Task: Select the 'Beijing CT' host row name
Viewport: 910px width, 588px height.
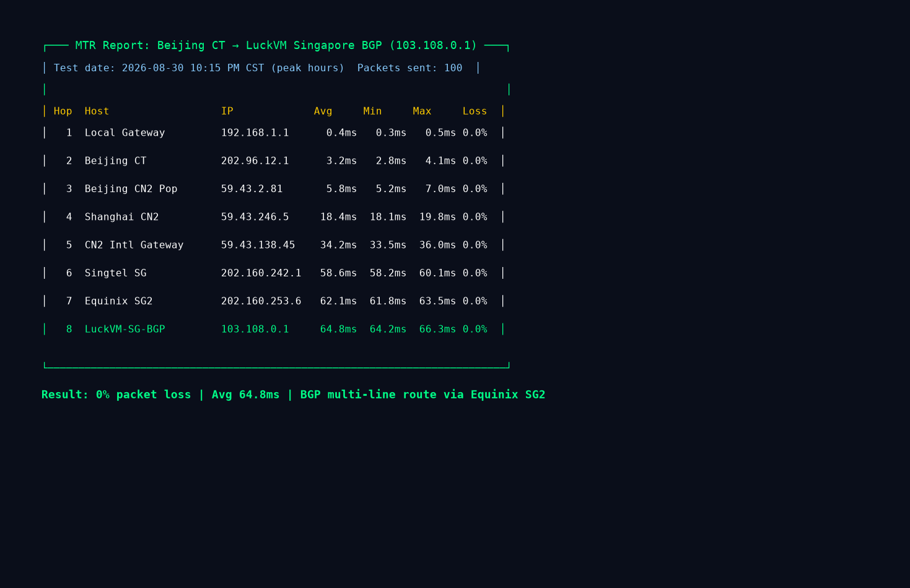Action: tap(116, 161)
